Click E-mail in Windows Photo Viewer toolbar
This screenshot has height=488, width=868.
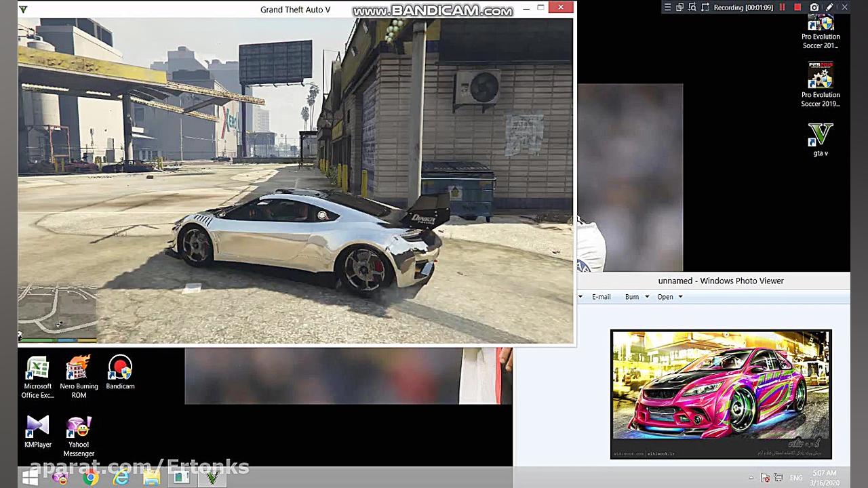[601, 296]
